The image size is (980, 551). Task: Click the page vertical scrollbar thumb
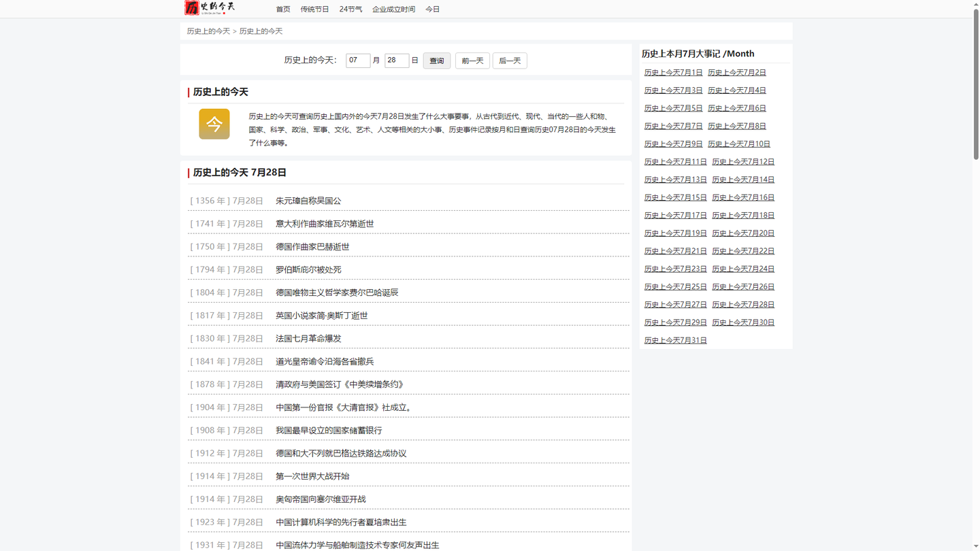[x=976, y=84]
